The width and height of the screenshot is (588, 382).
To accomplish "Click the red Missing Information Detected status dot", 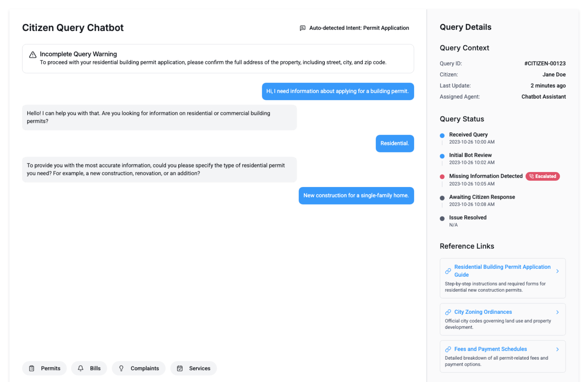I will click(442, 177).
